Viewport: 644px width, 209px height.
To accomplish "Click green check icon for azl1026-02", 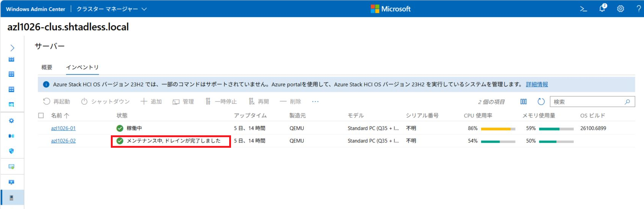I will [120, 141].
